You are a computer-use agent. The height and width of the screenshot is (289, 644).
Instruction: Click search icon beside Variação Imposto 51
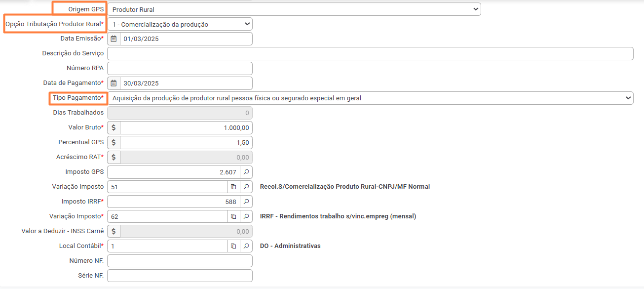click(x=246, y=187)
